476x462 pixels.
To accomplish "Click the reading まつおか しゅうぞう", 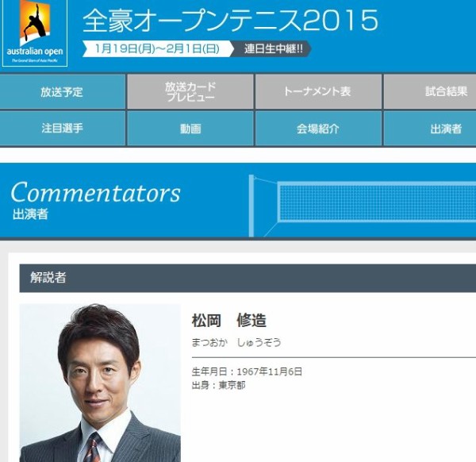I will (236, 343).
